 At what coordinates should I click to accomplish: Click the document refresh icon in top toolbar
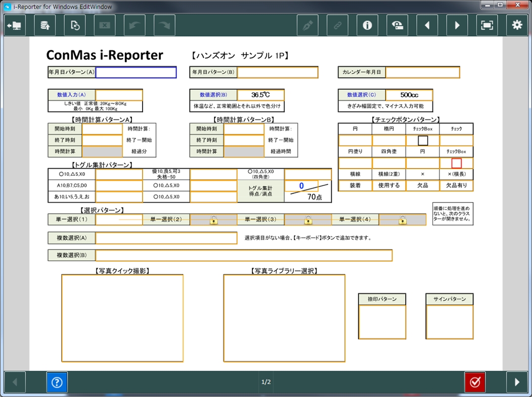pos(75,25)
